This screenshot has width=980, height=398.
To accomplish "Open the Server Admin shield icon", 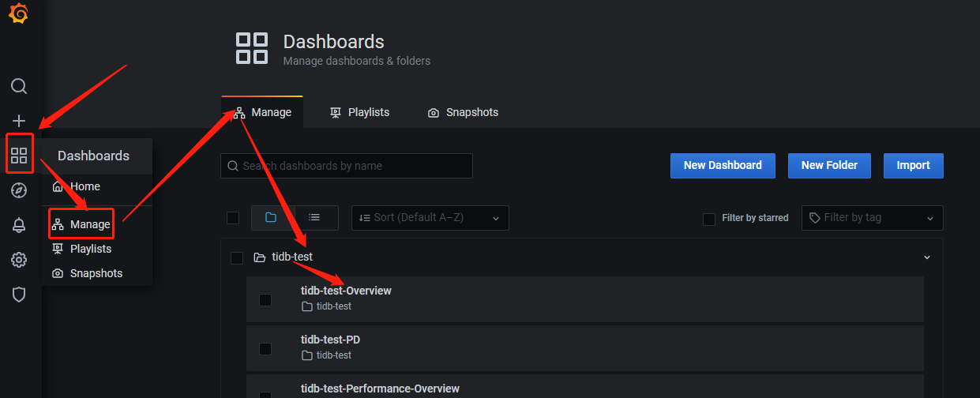I will click(x=19, y=295).
